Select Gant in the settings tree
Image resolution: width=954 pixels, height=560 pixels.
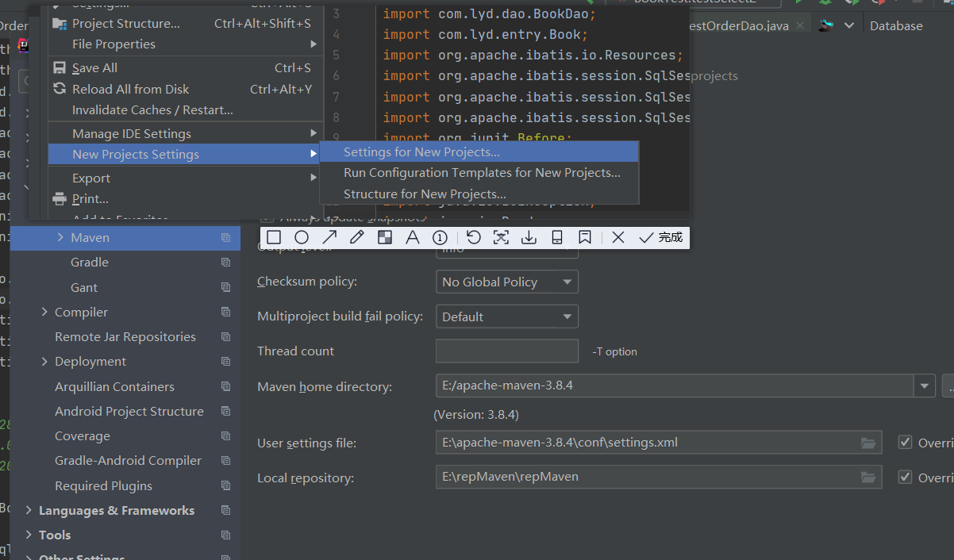click(x=84, y=288)
